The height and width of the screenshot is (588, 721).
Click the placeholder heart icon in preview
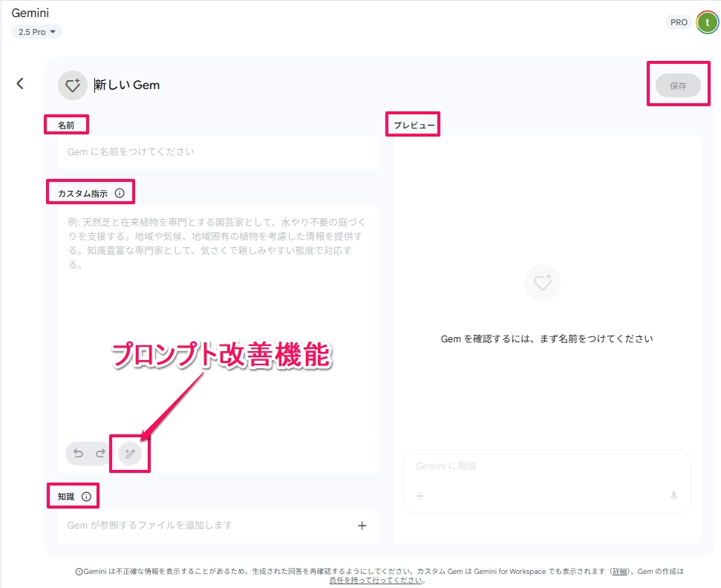pyautogui.click(x=542, y=283)
